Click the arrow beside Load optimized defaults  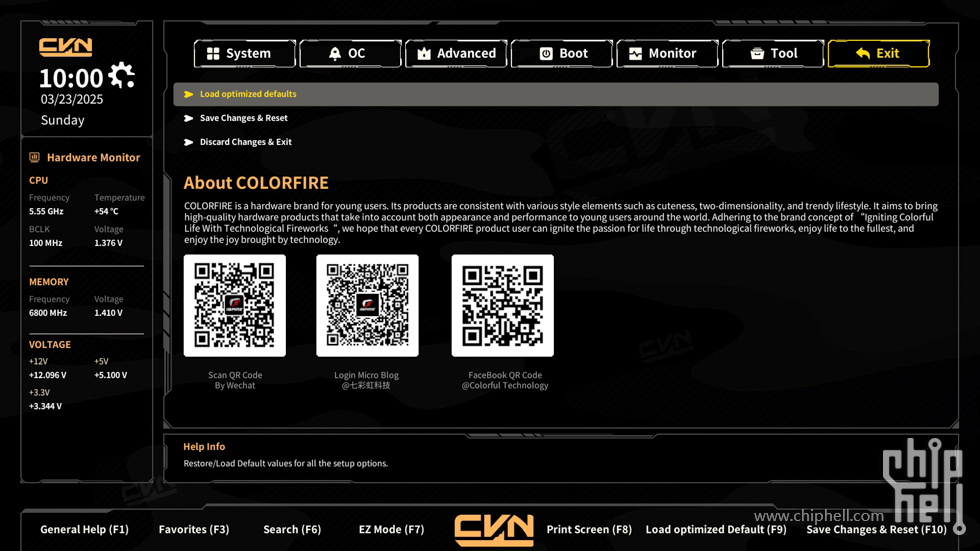point(188,94)
